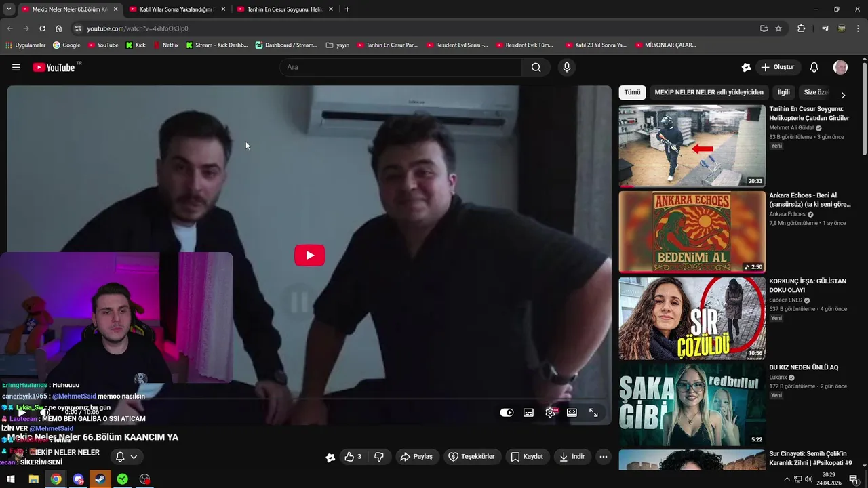Open Steam from the taskbar
The height and width of the screenshot is (488, 868).
(100, 479)
